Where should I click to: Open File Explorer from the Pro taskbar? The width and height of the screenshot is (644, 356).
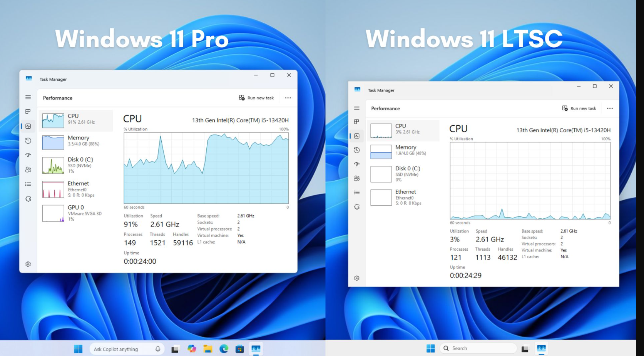(x=208, y=349)
